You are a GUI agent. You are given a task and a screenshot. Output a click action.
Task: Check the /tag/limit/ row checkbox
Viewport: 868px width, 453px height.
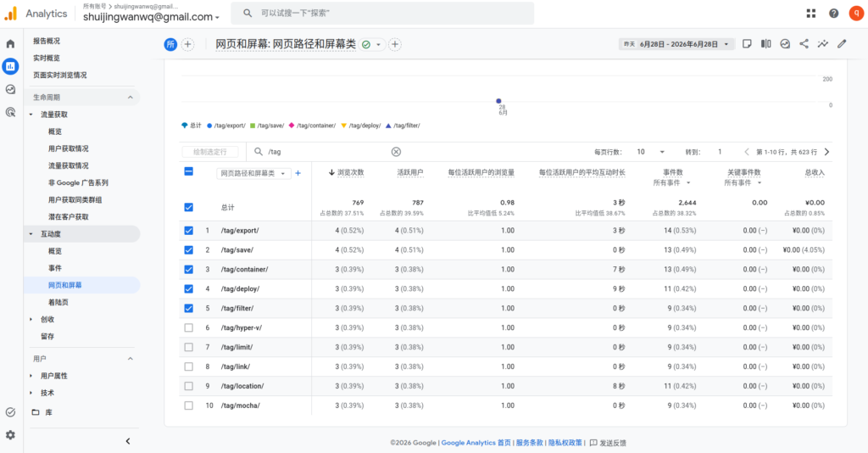tap(189, 347)
